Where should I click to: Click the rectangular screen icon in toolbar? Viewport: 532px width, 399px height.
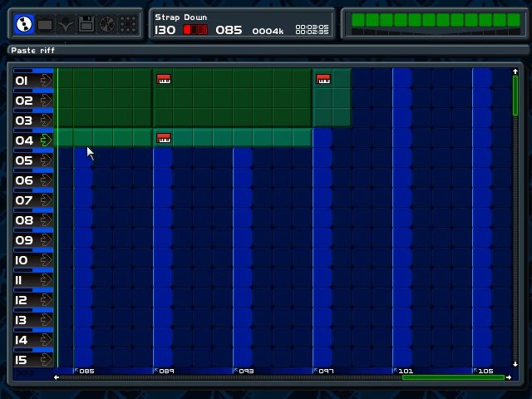pos(45,25)
